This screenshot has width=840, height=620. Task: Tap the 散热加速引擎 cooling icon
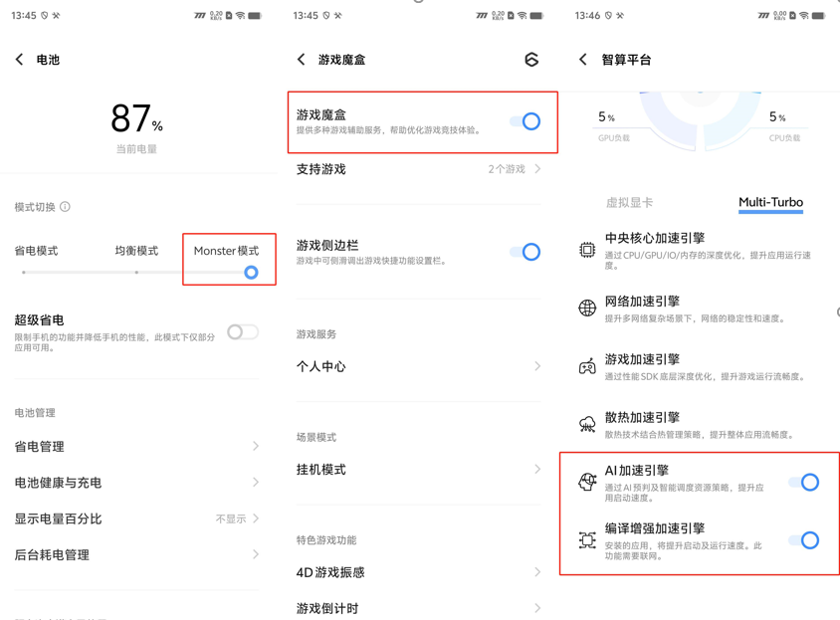(587, 424)
